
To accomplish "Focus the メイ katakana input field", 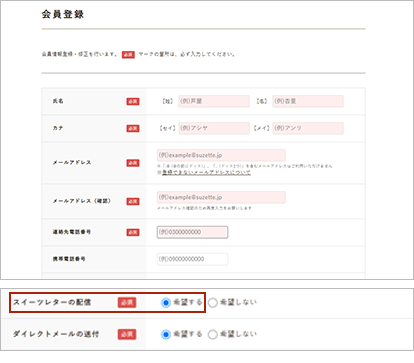I will [x=308, y=128].
